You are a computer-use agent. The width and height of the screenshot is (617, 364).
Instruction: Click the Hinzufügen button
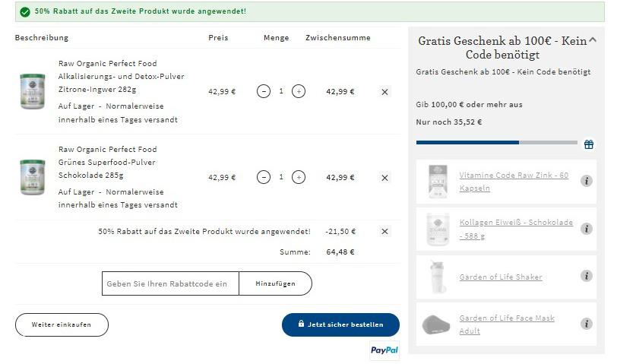pos(275,283)
